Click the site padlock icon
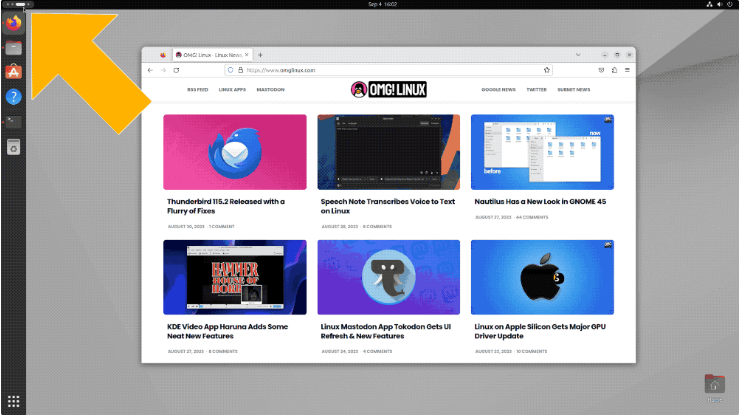The image size is (740, 415). (240, 70)
